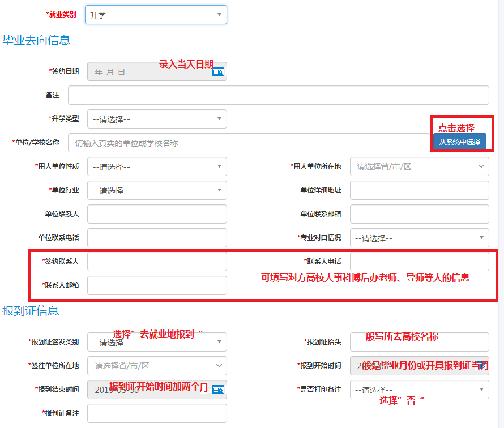Select the 报到证签发类别 dropdown

(157, 342)
